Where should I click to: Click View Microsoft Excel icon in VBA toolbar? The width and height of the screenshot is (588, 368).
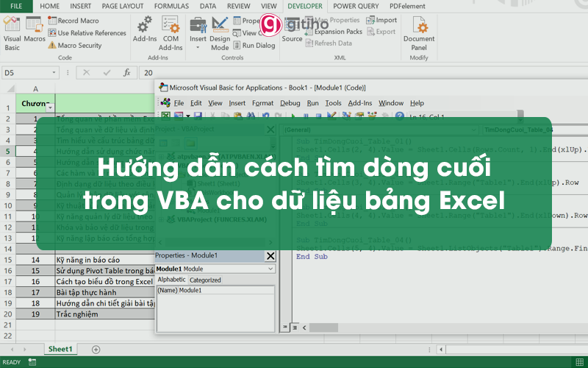point(165,116)
